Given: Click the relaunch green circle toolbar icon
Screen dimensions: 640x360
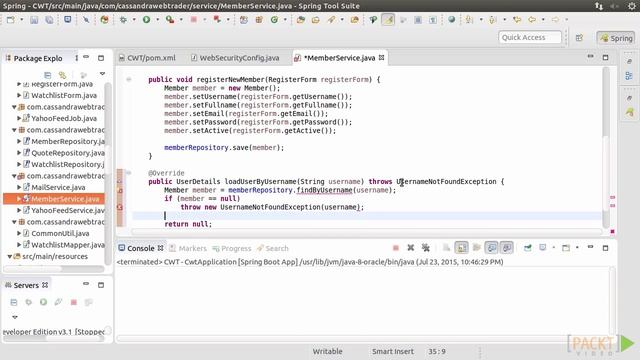Looking at the screenshot, I should [x=274, y=19].
